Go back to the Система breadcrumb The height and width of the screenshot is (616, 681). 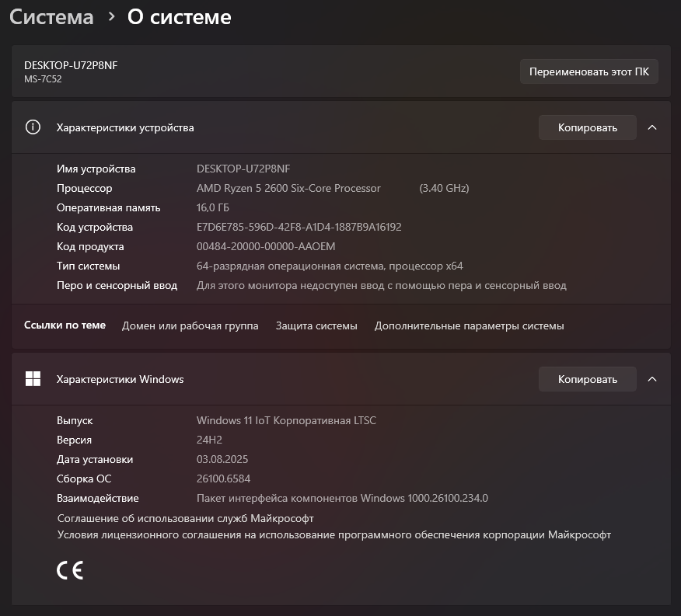click(x=51, y=17)
